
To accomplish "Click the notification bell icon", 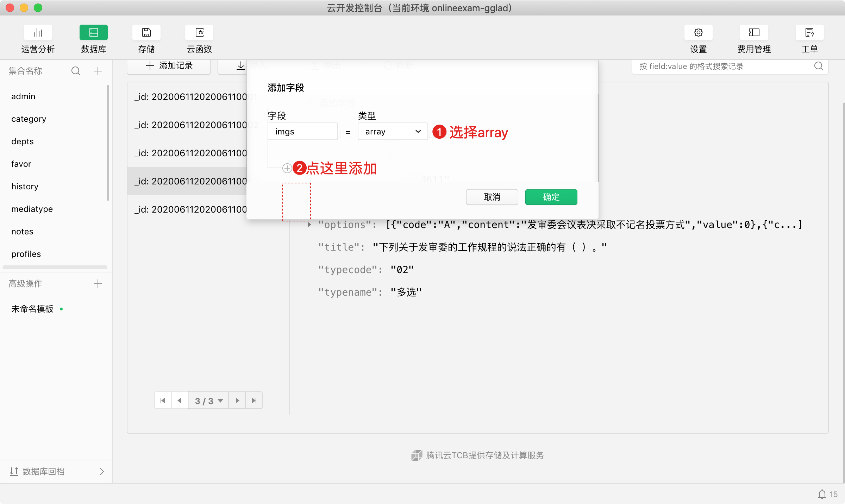I will [822, 494].
